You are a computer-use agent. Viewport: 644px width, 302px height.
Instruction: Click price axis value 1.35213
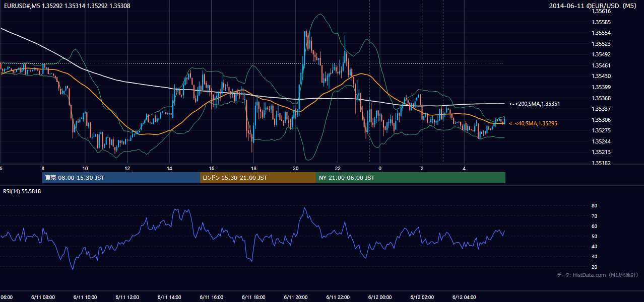(x=602, y=153)
